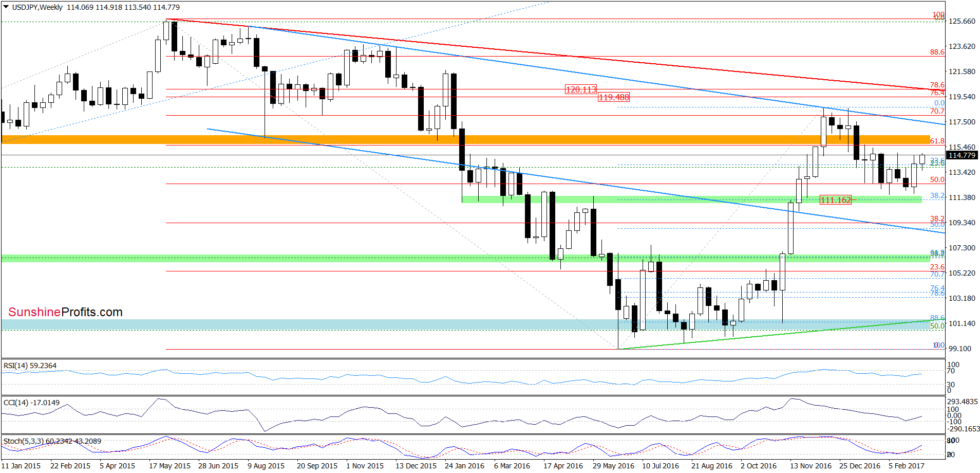The width and height of the screenshot is (980, 473).
Task: Click the 11 Jan 2015 date label
Action: 21,466
